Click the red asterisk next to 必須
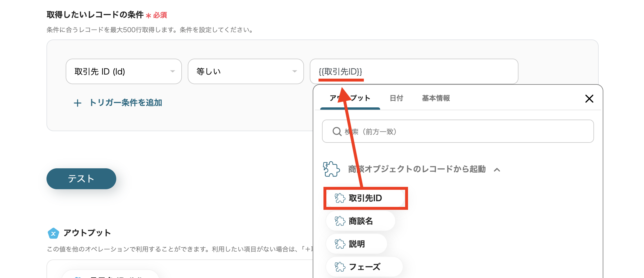This screenshot has width=644, height=278. click(x=149, y=15)
